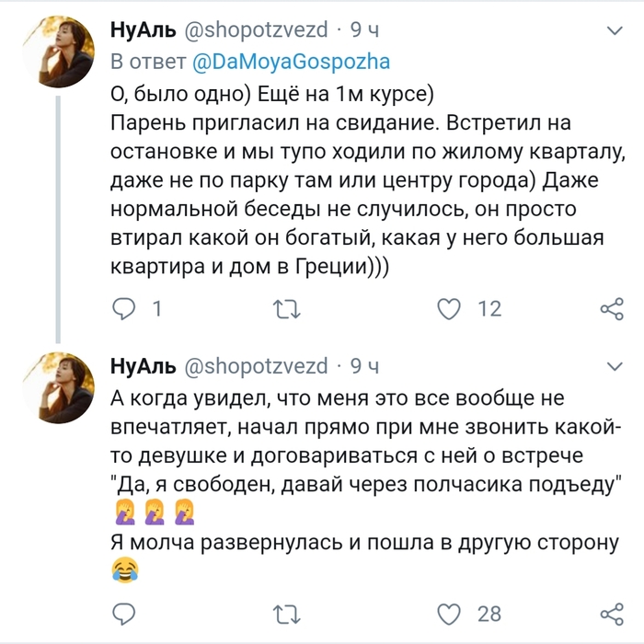Image resolution: width=644 pixels, height=644 pixels.
Task: Share the top tweet about the date
Action: click(x=611, y=309)
